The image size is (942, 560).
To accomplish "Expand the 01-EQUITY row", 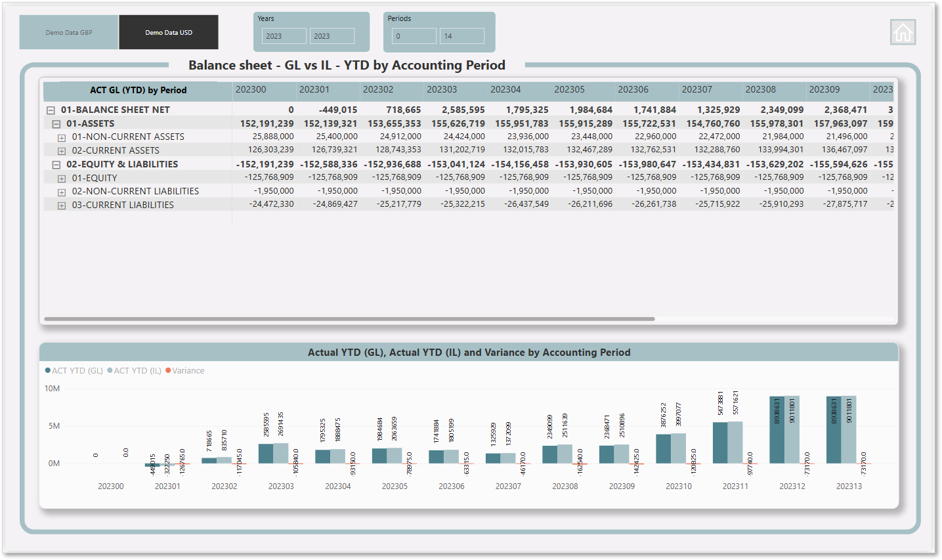I will tap(62, 179).
